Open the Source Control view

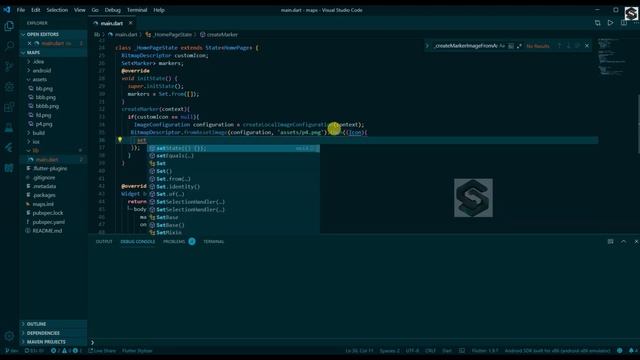(x=9, y=67)
